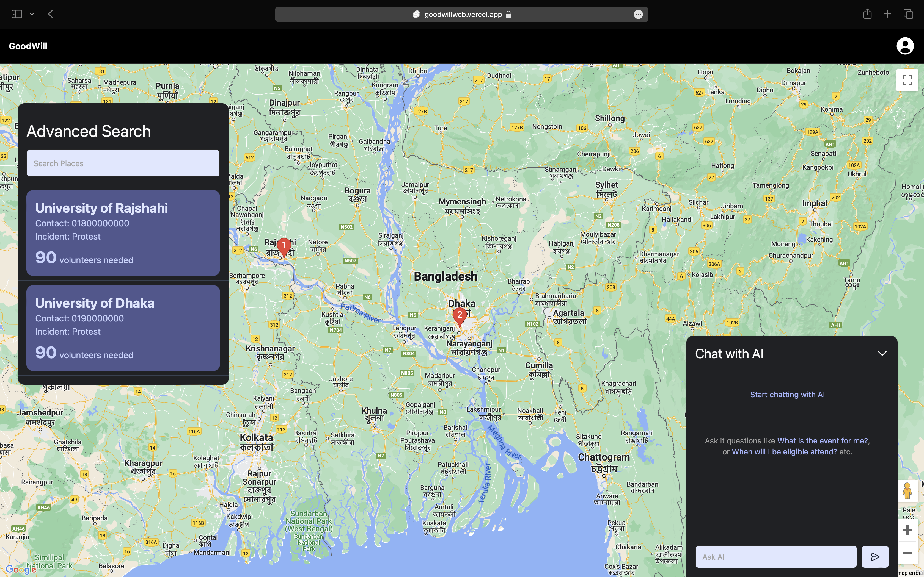Open the address bar page options menu
Viewport: 924px width, 577px height.
(x=638, y=15)
